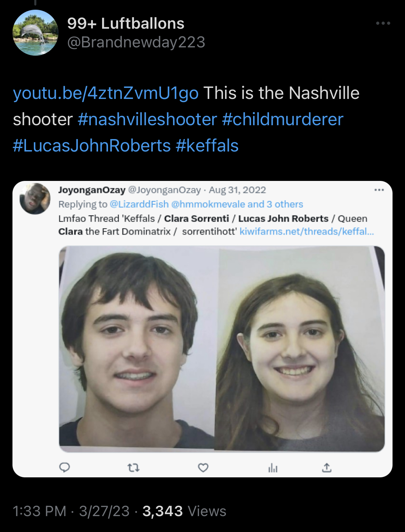View analytics via bar chart icon
The width and height of the screenshot is (405, 532).
pos(273,468)
